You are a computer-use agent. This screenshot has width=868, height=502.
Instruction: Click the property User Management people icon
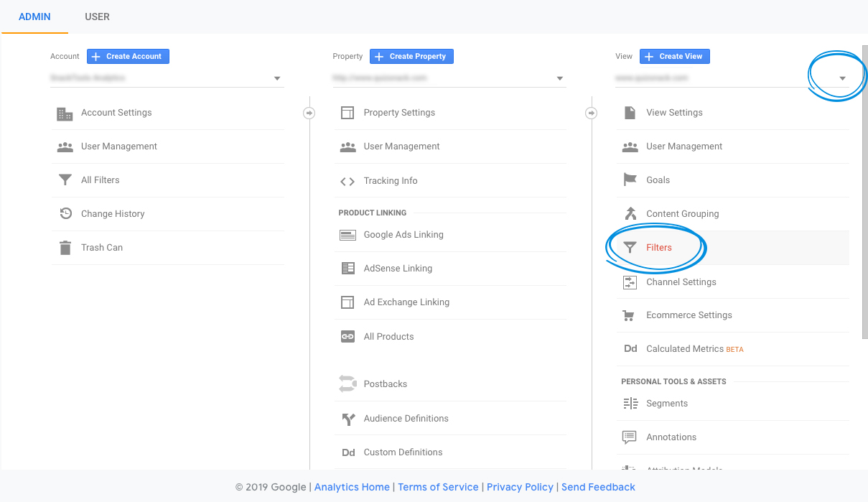[347, 147]
